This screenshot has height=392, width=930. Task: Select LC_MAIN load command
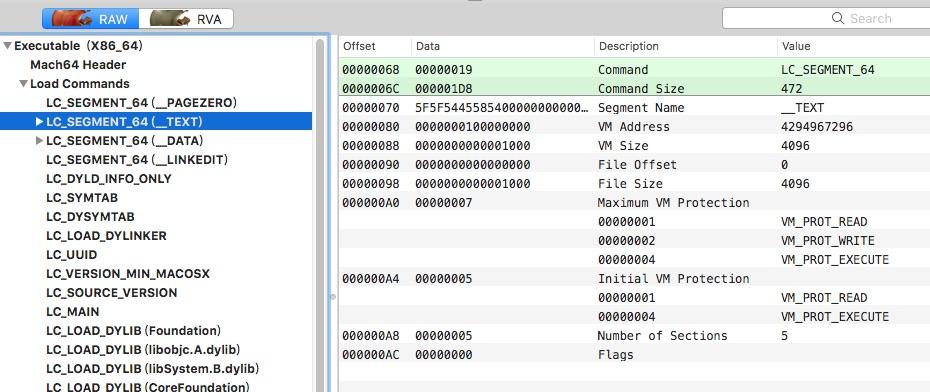[x=72, y=311]
